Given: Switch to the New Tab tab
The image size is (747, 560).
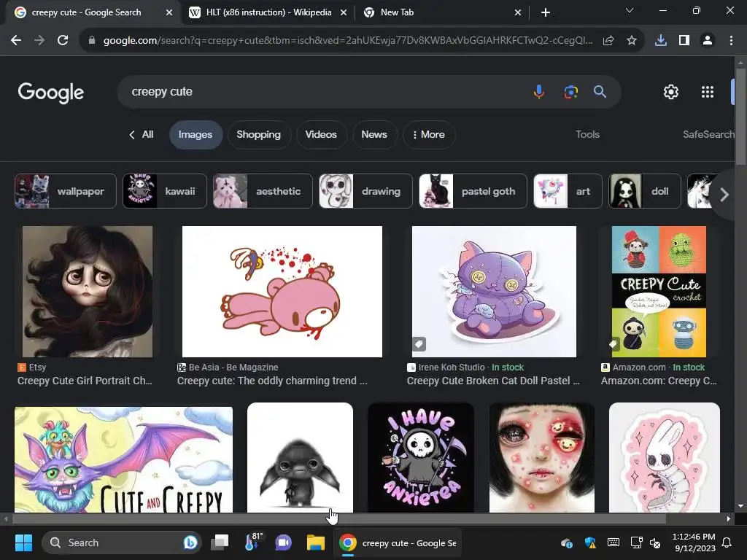Looking at the screenshot, I should point(441,12).
